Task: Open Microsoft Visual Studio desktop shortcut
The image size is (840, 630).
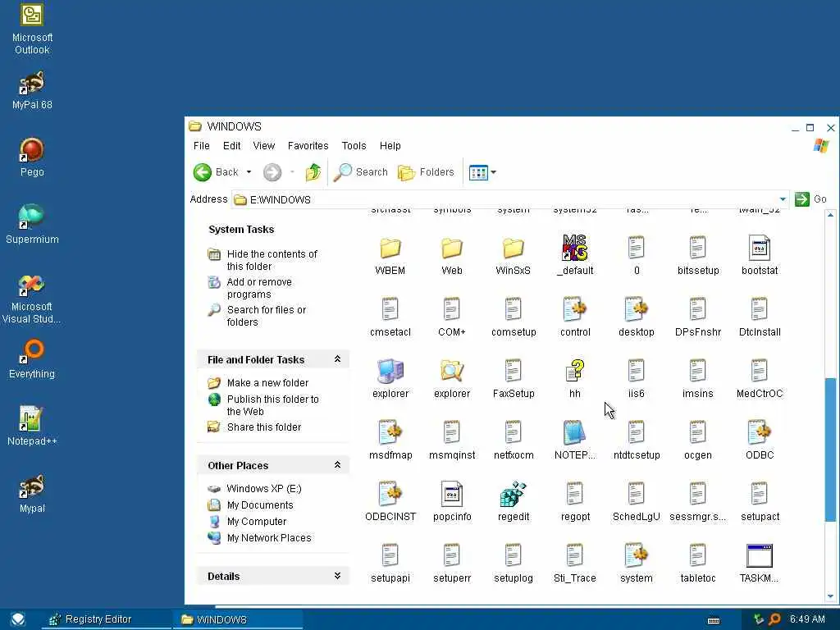Action: tap(32, 299)
